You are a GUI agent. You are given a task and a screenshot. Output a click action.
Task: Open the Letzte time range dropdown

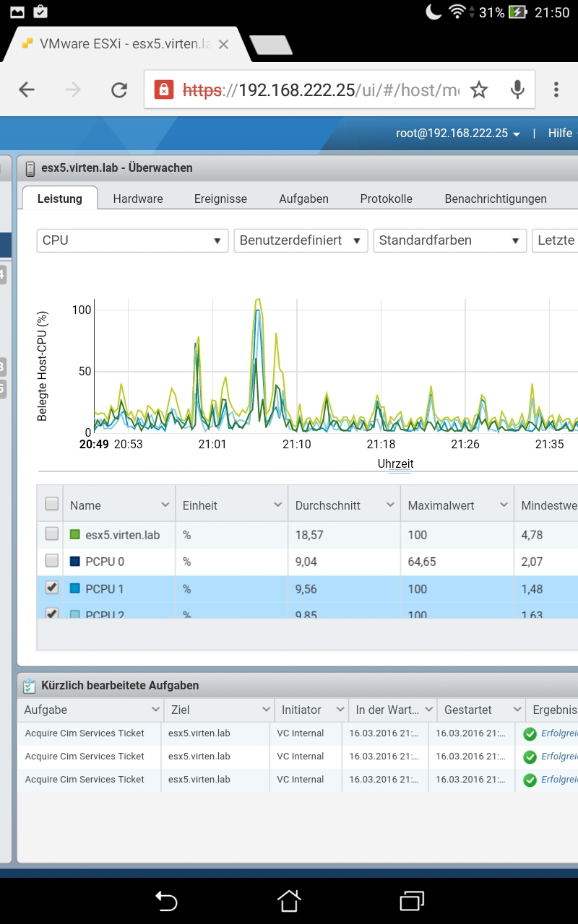coord(555,240)
